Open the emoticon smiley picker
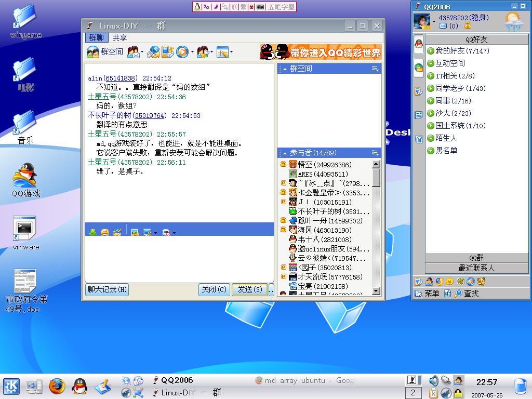Viewport: 532px width, 399px height. tap(105, 232)
